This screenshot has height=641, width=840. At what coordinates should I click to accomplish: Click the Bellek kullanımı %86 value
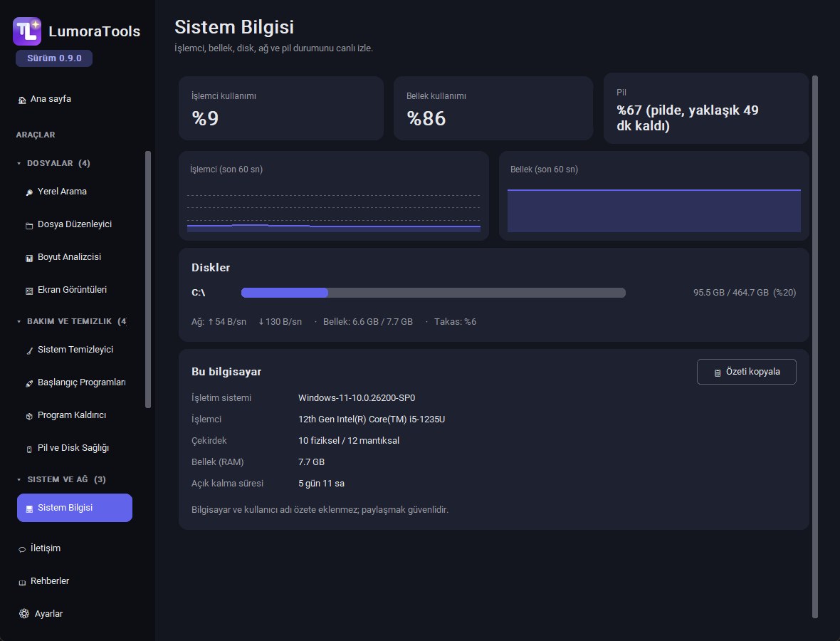point(426,118)
